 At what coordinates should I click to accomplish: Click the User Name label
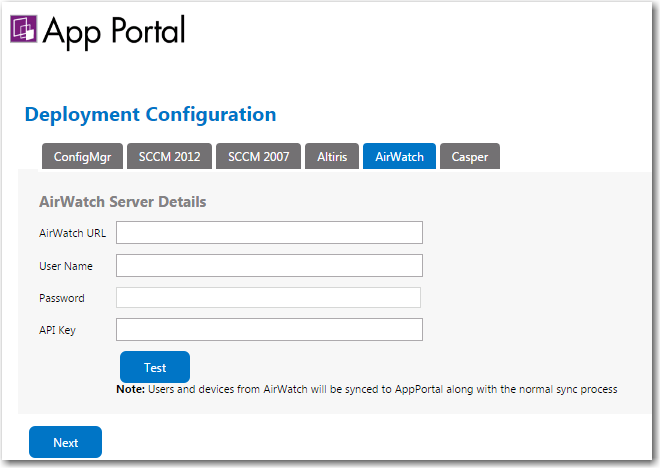click(x=66, y=266)
